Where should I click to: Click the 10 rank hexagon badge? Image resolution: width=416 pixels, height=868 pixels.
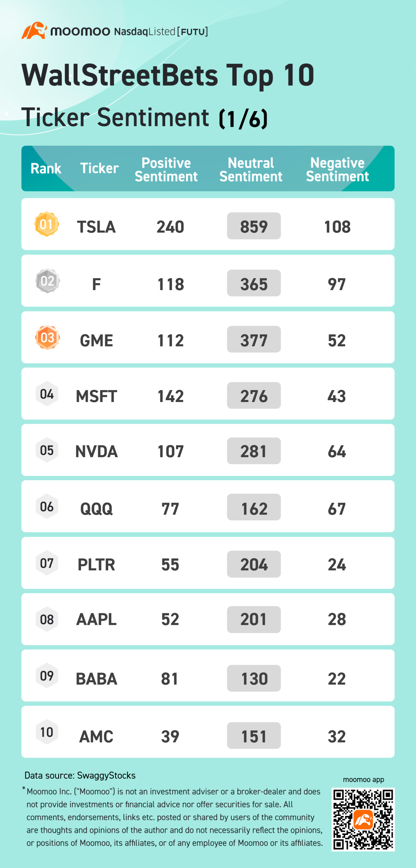click(x=47, y=732)
